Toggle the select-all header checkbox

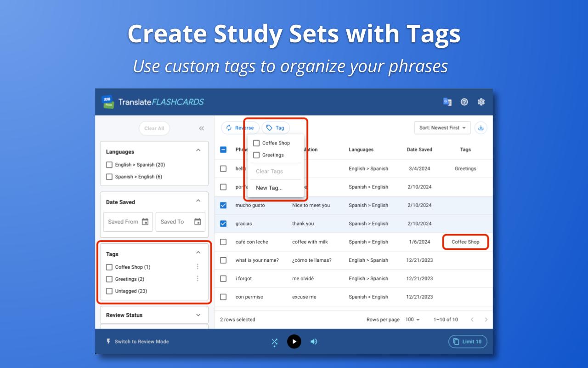[223, 149]
